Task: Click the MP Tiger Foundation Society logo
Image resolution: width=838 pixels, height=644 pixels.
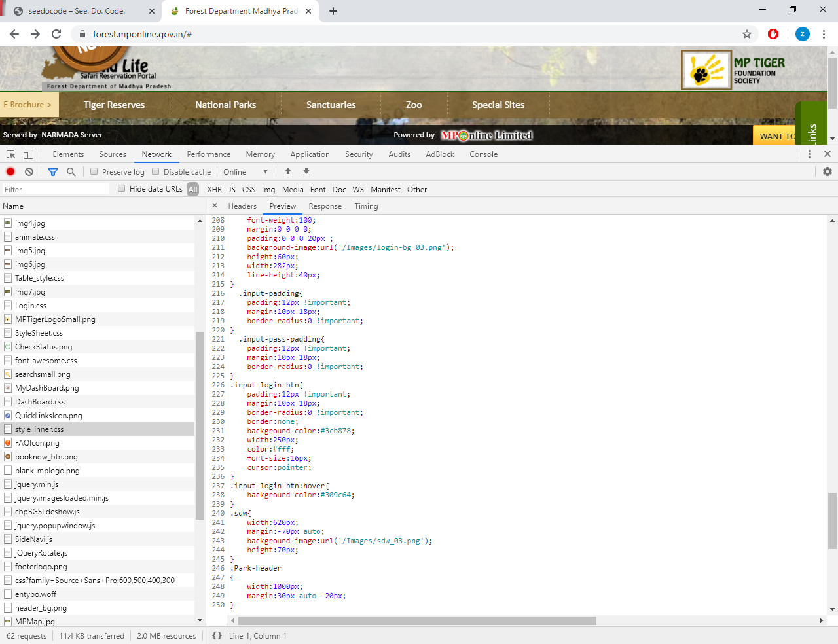Action: point(733,70)
